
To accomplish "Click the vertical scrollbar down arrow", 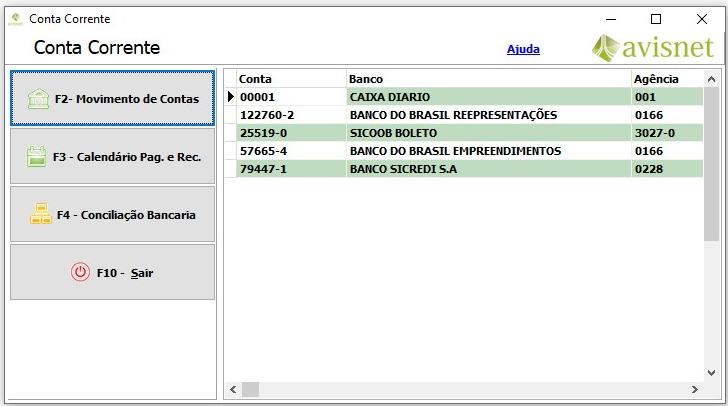I will (711, 371).
